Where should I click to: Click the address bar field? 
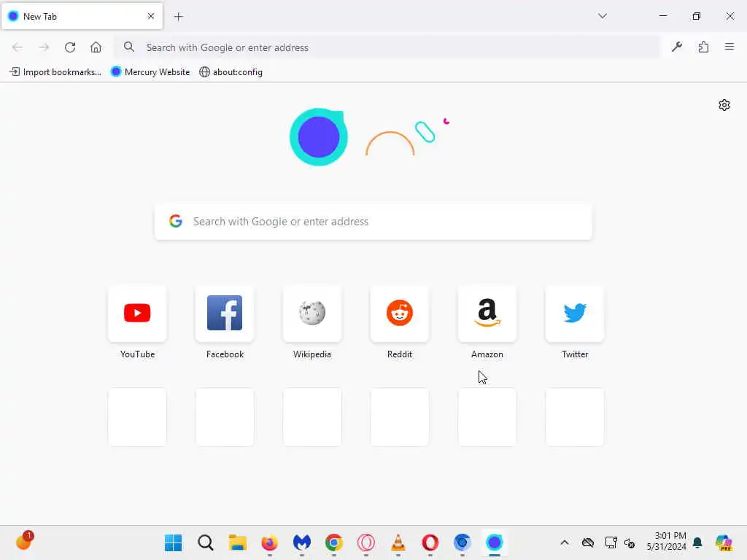387,47
